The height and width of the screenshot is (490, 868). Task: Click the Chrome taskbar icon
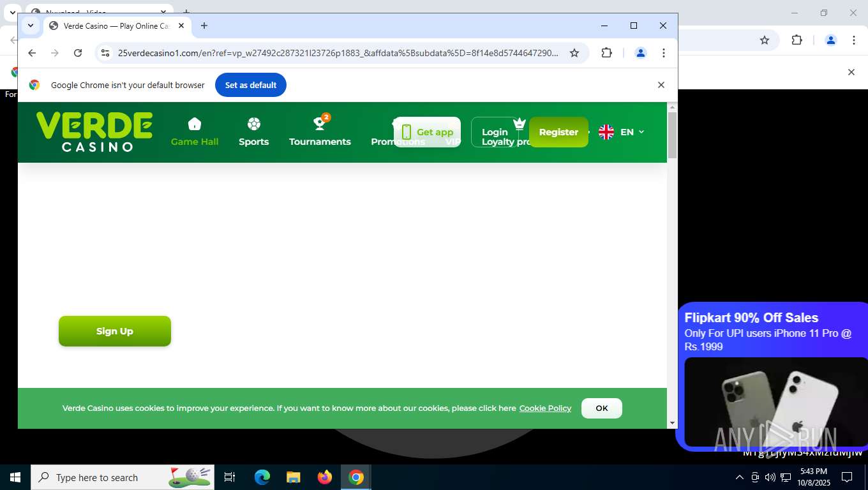[356, 477]
